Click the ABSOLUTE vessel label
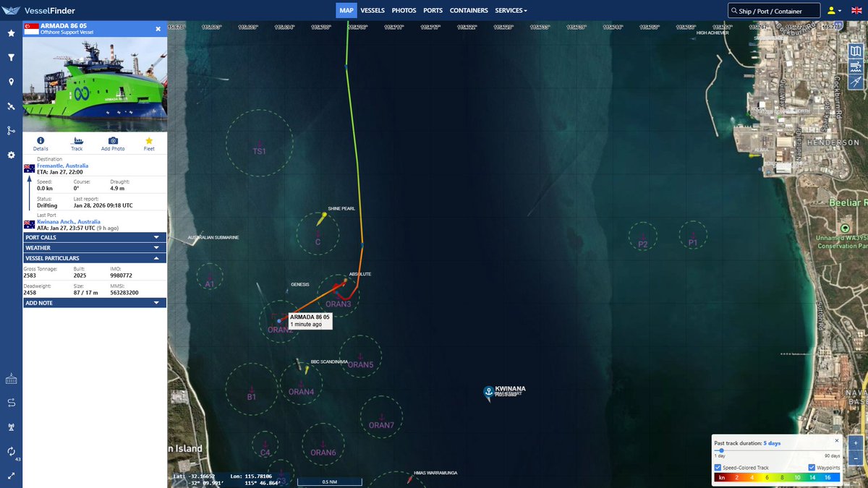 click(x=360, y=274)
